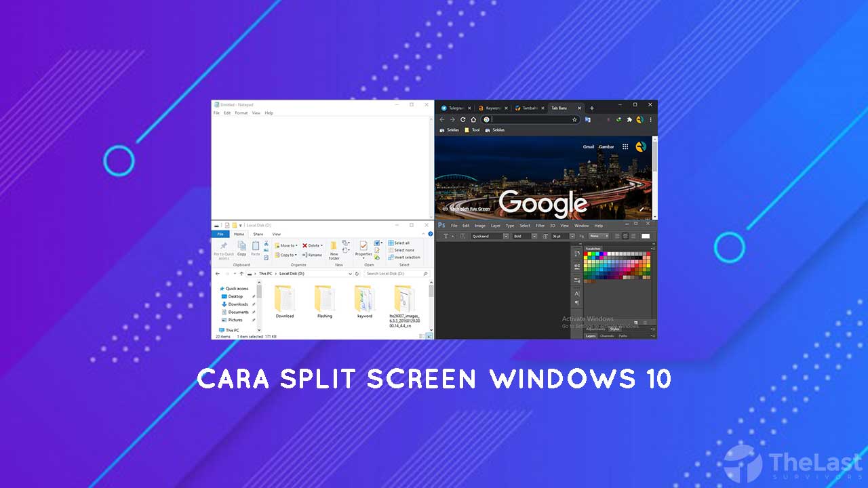The width and height of the screenshot is (868, 488).
Task: Open Copy to dropdown in Explorer
Action: coord(285,255)
